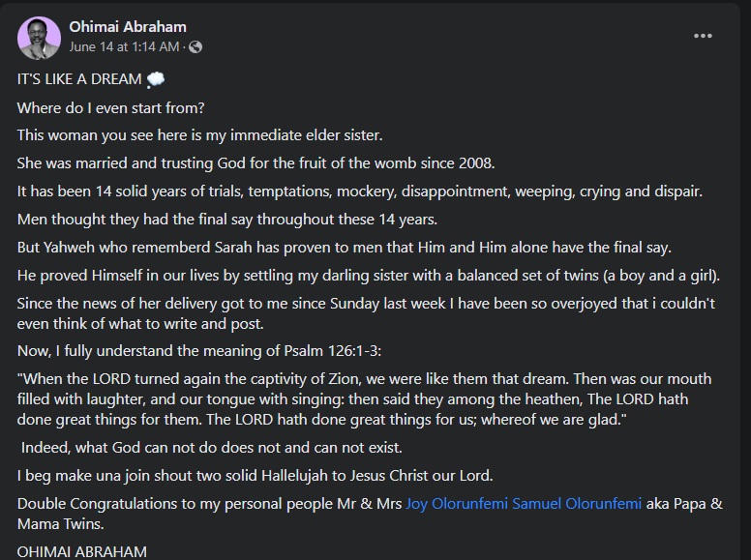Open Joy Olorunfemi's tagged profile

pyautogui.click(x=457, y=504)
